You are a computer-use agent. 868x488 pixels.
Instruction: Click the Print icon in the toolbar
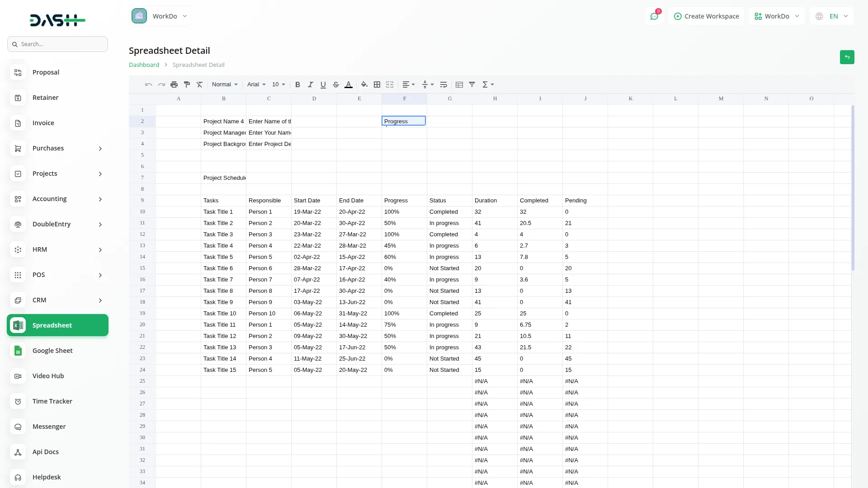[174, 84]
